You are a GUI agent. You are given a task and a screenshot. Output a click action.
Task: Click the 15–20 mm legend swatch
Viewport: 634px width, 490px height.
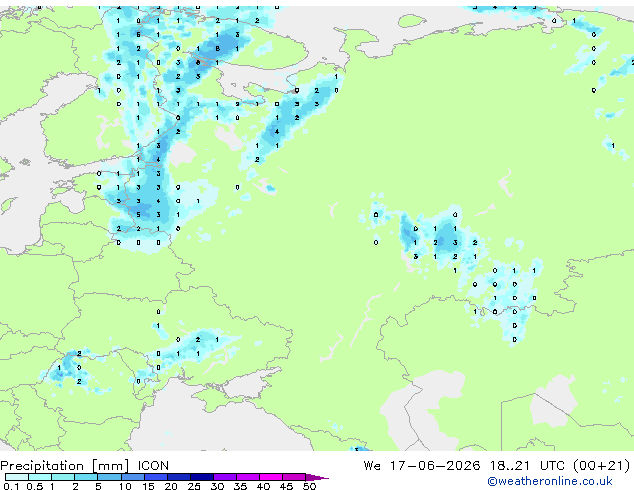click(155, 477)
